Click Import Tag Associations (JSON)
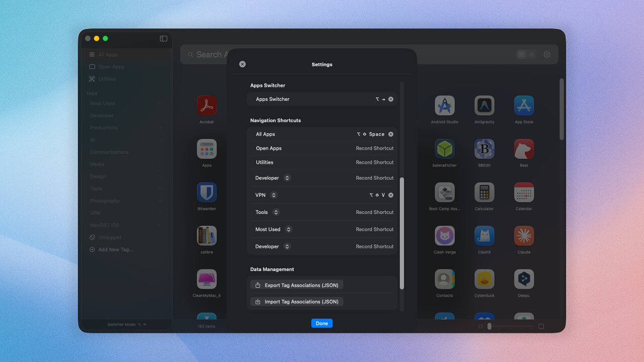 point(297,302)
